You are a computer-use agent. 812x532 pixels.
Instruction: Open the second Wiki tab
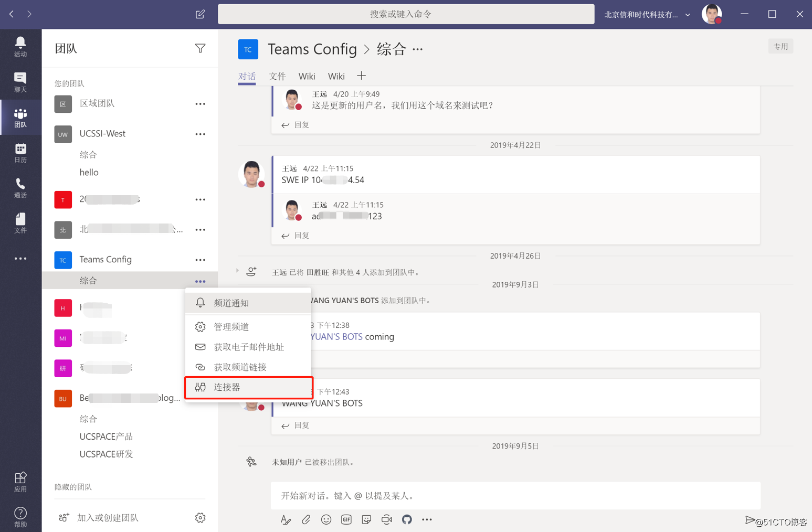[x=336, y=77]
